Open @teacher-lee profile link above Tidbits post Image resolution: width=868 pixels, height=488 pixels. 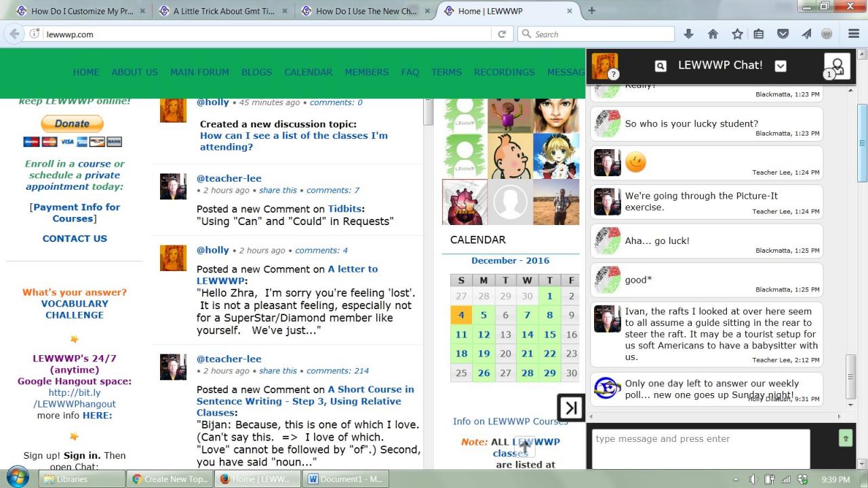[229, 178]
